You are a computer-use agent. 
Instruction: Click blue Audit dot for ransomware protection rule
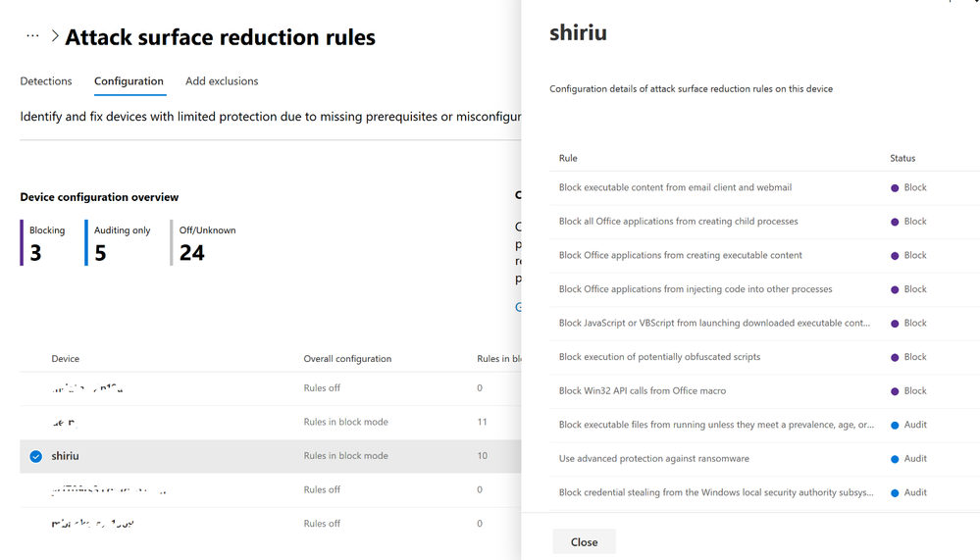(895, 459)
